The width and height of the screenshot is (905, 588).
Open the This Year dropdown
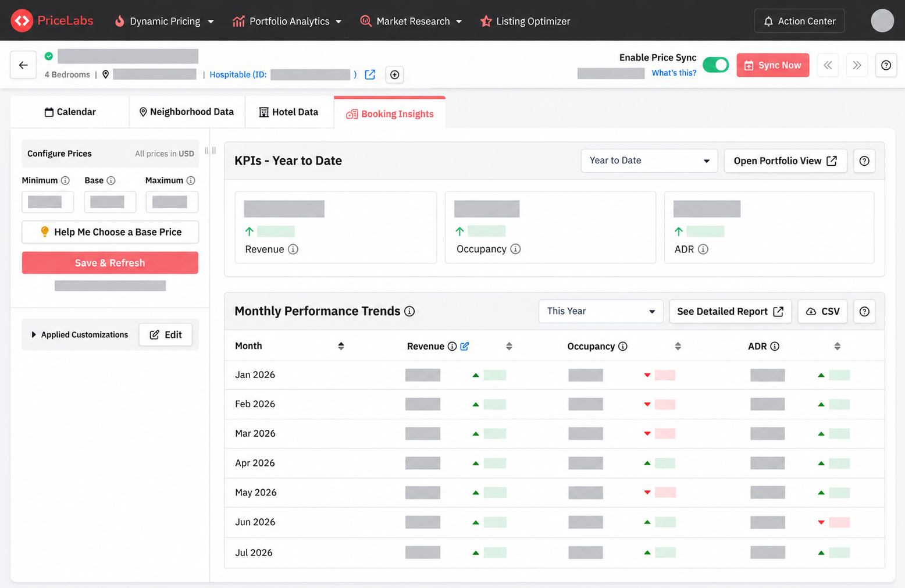click(601, 311)
